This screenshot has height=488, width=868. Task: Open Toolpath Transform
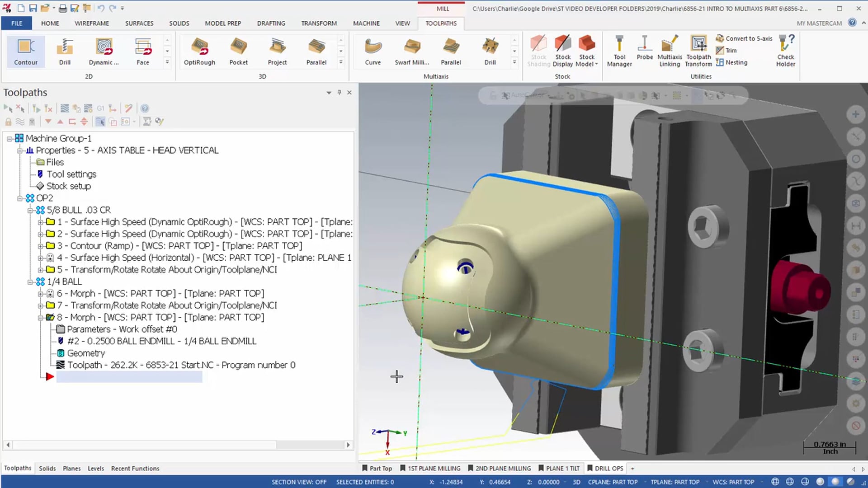[x=698, y=51]
